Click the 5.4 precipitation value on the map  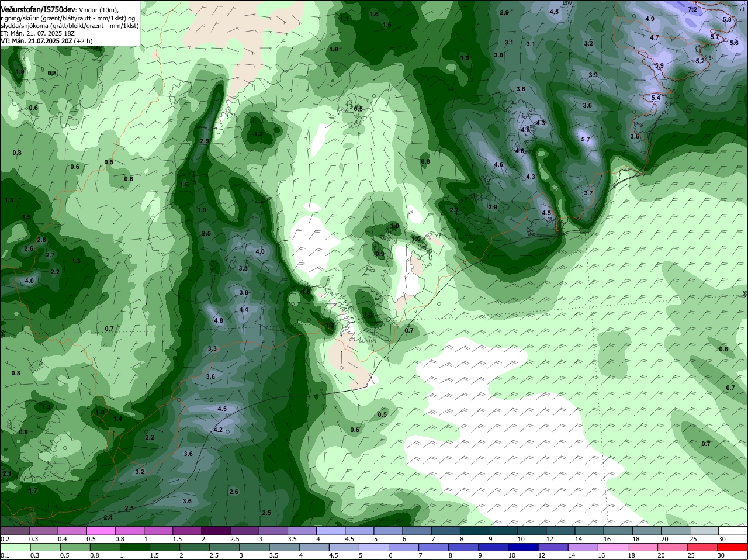656,98
